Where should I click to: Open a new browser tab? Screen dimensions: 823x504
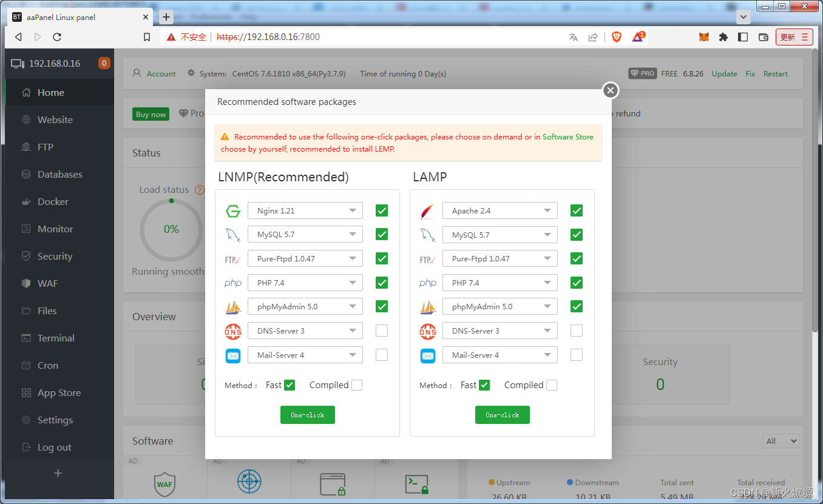pyautogui.click(x=166, y=17)
